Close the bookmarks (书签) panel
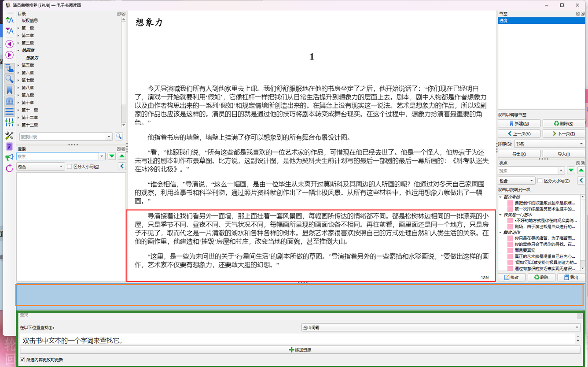 pos(583,14)
